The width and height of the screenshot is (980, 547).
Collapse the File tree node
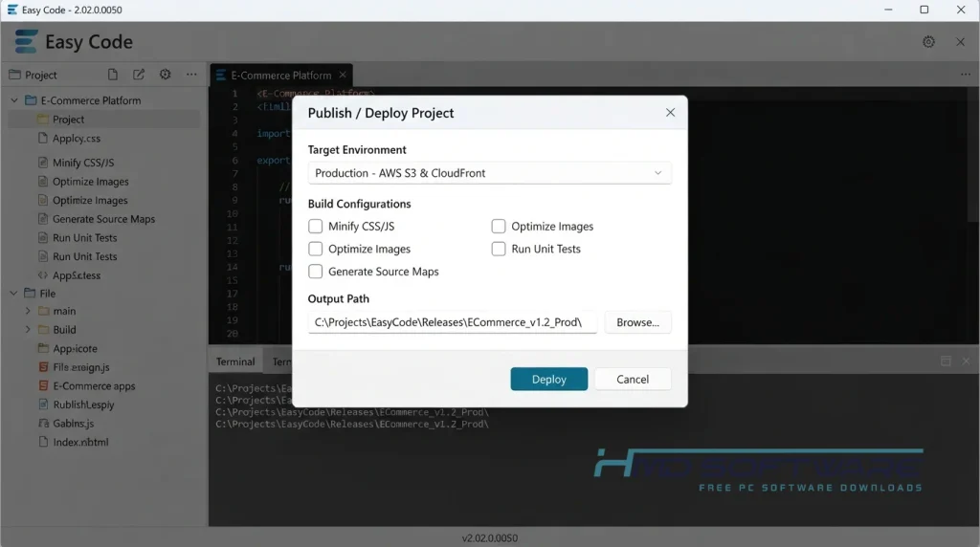[x=13, y=293]
